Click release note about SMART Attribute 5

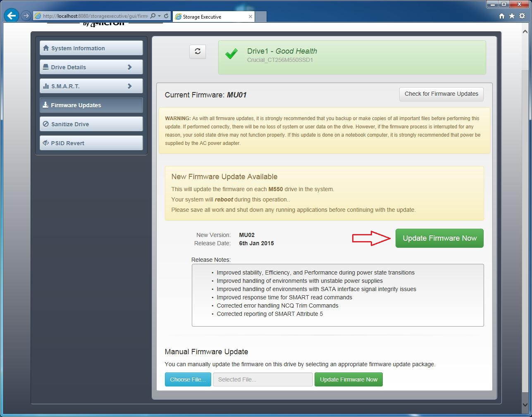click(270, 314)
